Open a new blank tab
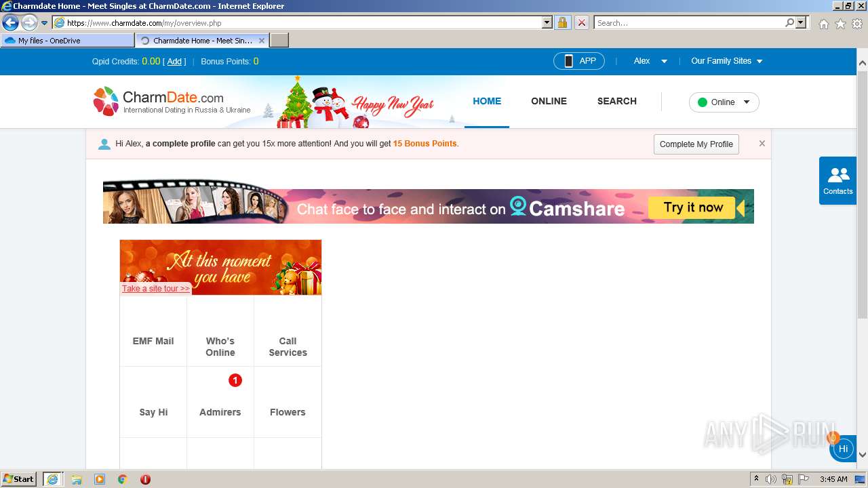This screenshot has height=488, width=868. (279, 41)
